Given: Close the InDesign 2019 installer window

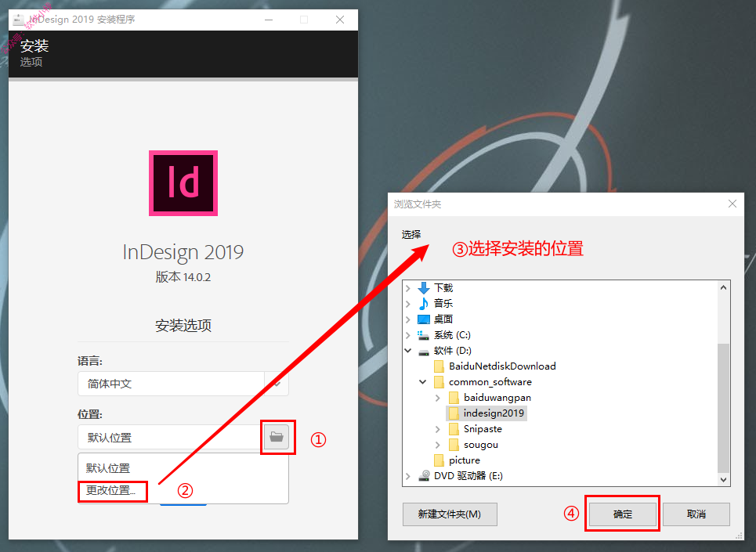Looking at the screenshot, I should click(340, 20).
